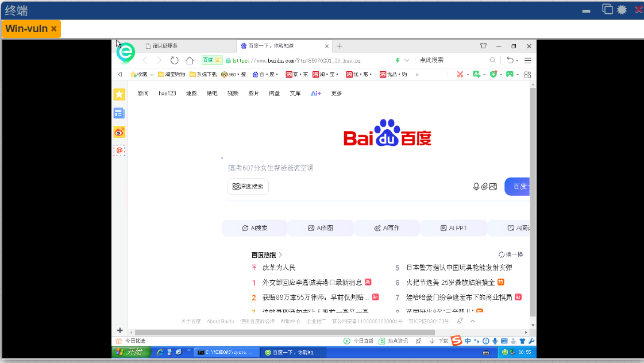Viewport: 644px width, 363px height.
Task: Close the Win-vuln terminal tab
Action: [54, 29]
